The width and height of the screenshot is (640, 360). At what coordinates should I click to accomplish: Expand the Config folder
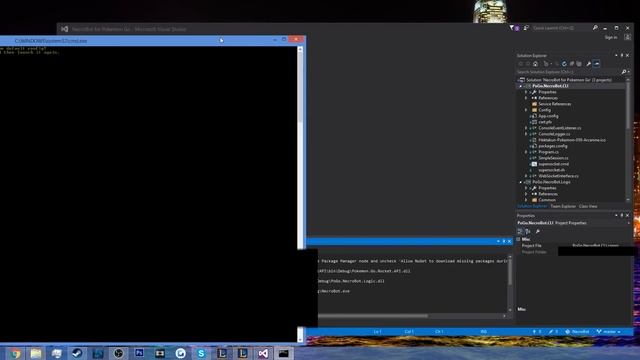pos(526,110)
